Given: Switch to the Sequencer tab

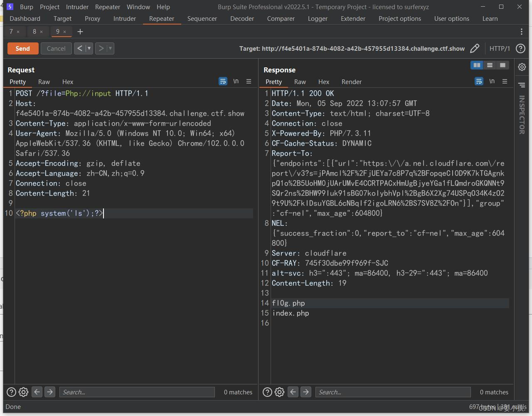Looking at the screenshot, I should click(202, 19).
